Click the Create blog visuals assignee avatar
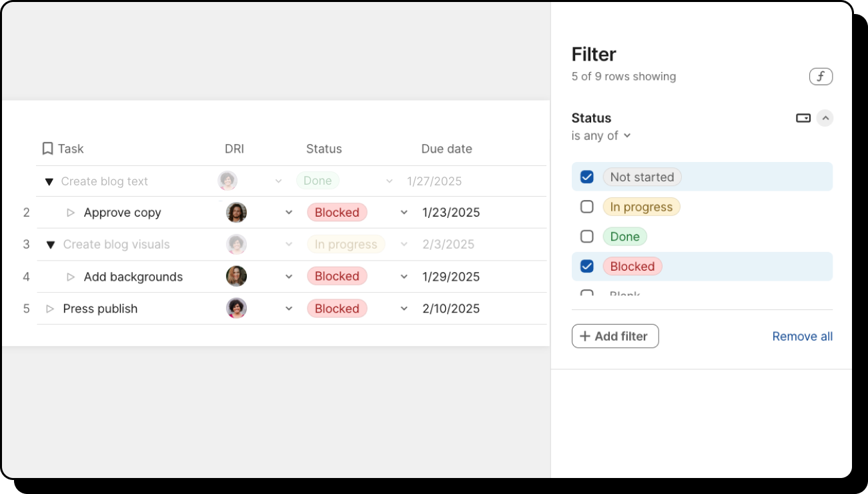The image size is (868, 494). tap(236, 244)
